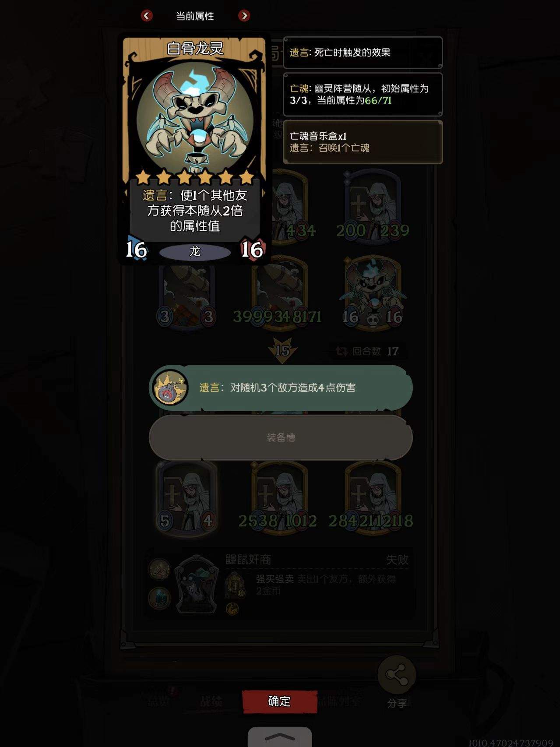The height and width of the screenshot is (747, 560).
Task: Select the bomb equipment icon
Action: tap(170, 388)
